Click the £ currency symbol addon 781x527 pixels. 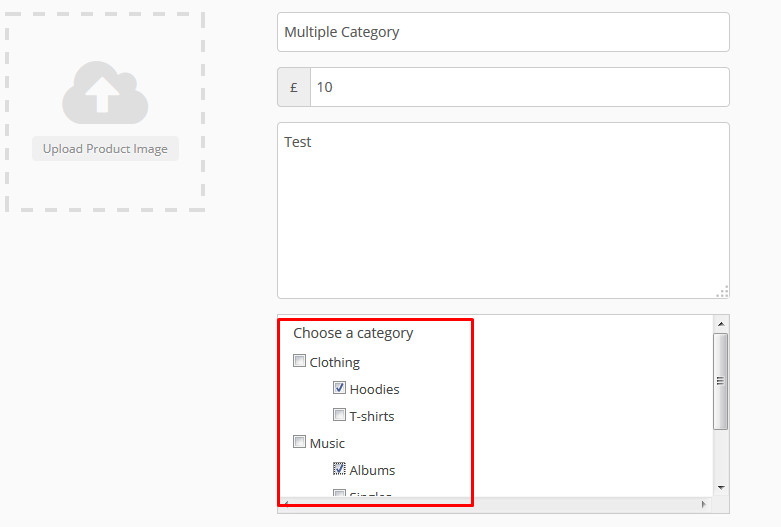[294, 87]
